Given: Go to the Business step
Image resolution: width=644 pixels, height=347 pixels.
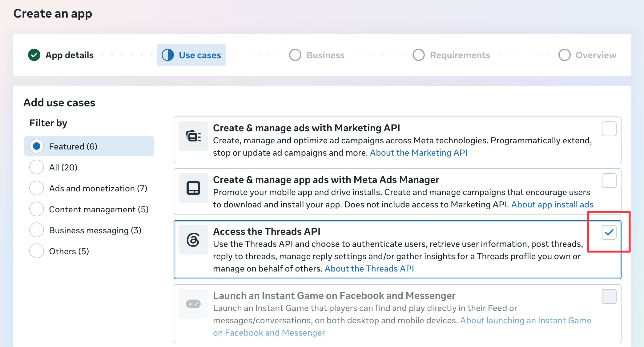Looking at the screenshot, I should tap(317, 55).
